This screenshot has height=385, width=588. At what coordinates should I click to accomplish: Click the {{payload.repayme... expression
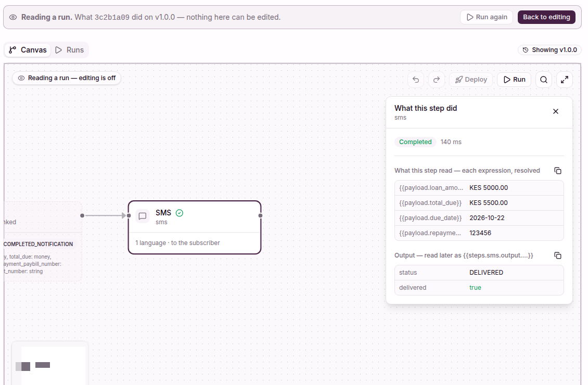(x=430, y=233)
